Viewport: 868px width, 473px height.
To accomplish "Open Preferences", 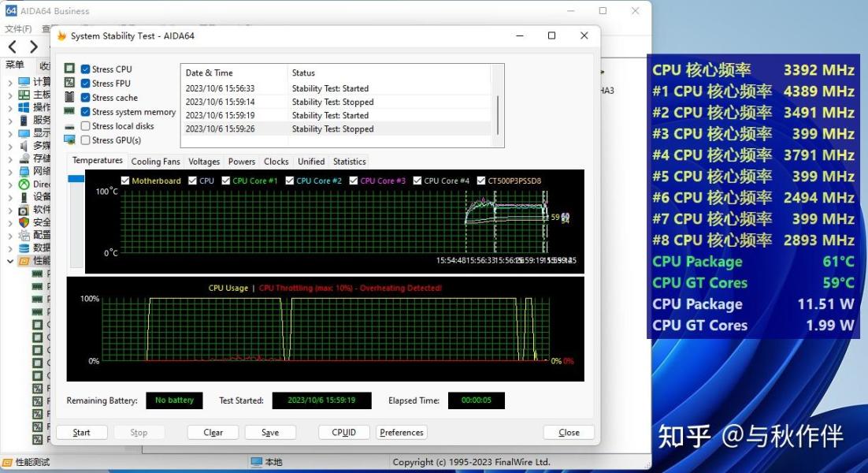I will (402, 433).
